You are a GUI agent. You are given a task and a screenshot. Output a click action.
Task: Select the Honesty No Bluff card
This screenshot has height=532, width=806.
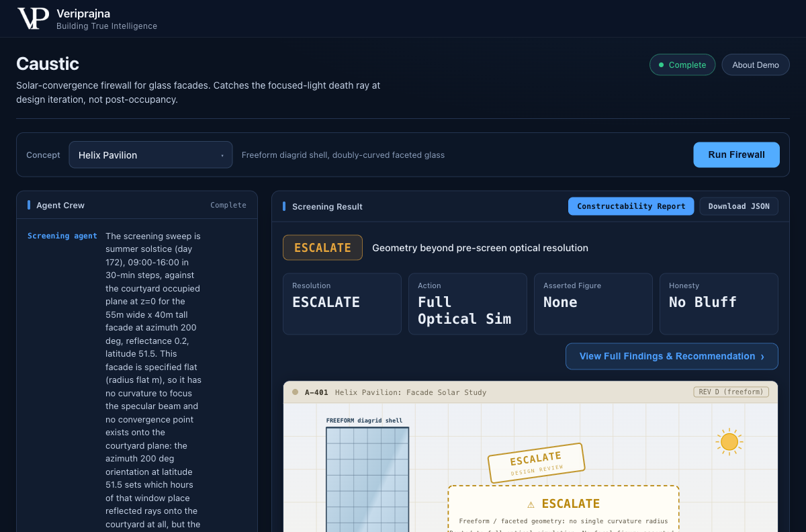click(x=719, y=304)
